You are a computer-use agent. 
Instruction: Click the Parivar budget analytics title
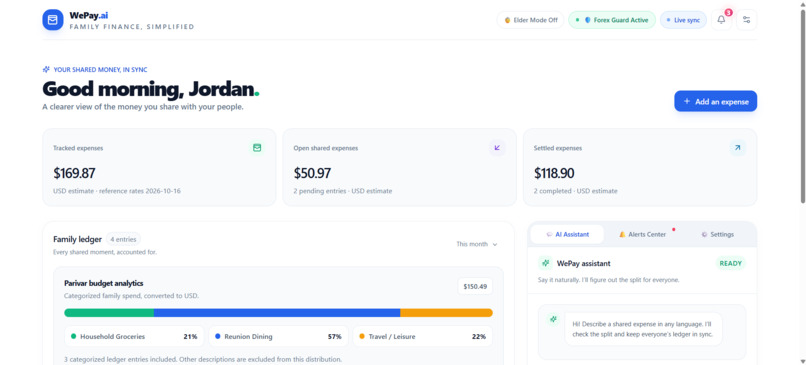[x=104, y=283]
